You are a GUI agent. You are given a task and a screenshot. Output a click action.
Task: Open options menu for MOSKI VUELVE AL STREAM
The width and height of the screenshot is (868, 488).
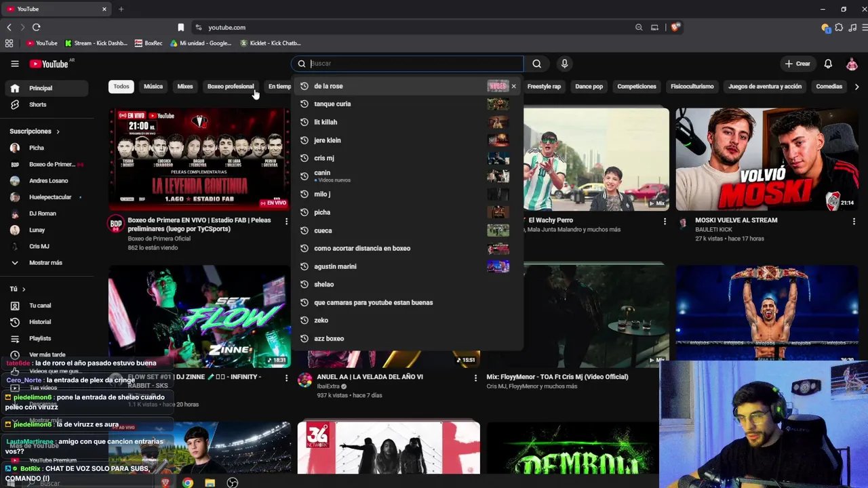pyautogui.click(x=854, y=221)
